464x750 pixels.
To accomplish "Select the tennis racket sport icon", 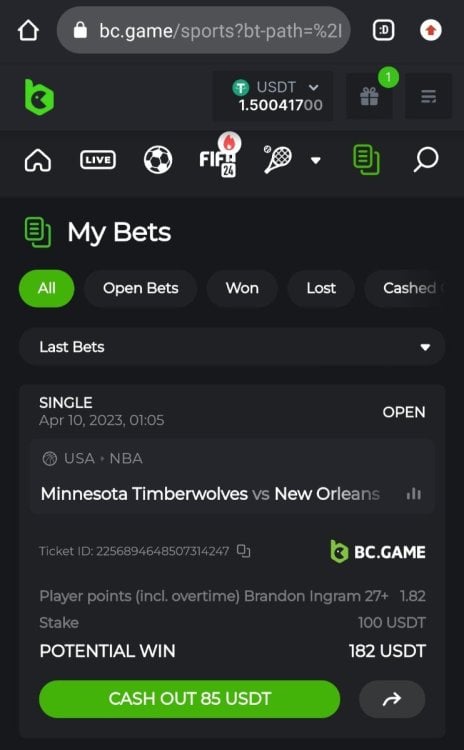I will pyautogui.click(x=277, y=159).
